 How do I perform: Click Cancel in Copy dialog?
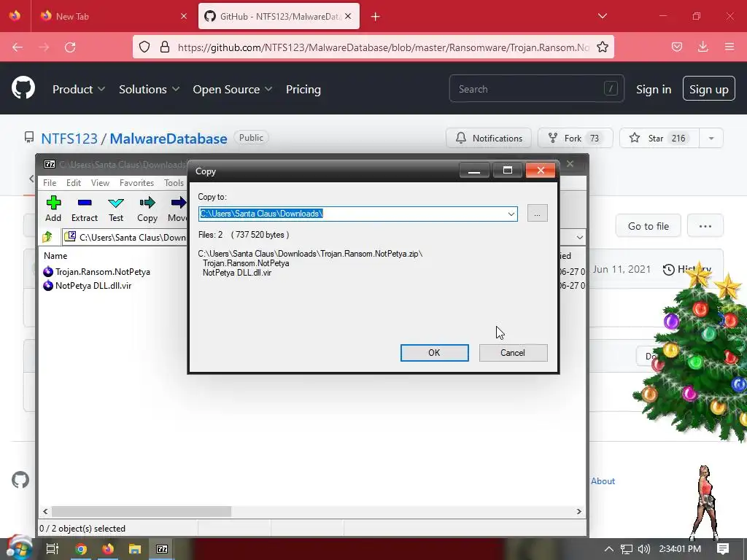(x=513, y=353)
